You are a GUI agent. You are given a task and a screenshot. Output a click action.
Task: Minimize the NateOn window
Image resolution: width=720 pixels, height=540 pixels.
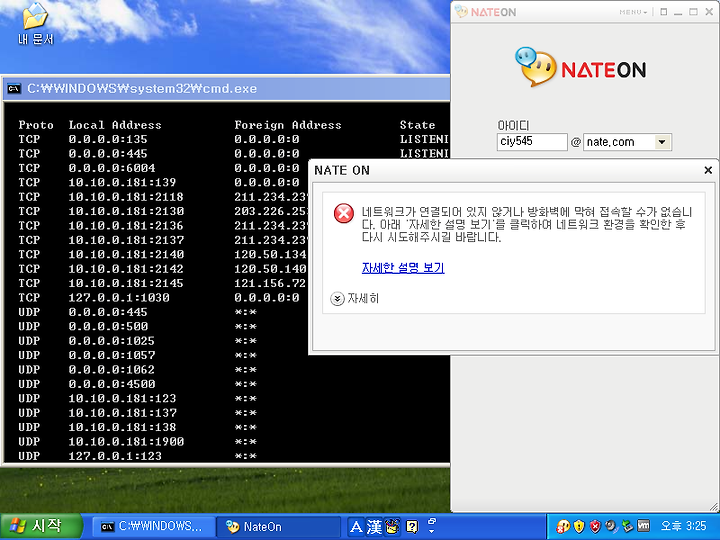tap(678, 12)
